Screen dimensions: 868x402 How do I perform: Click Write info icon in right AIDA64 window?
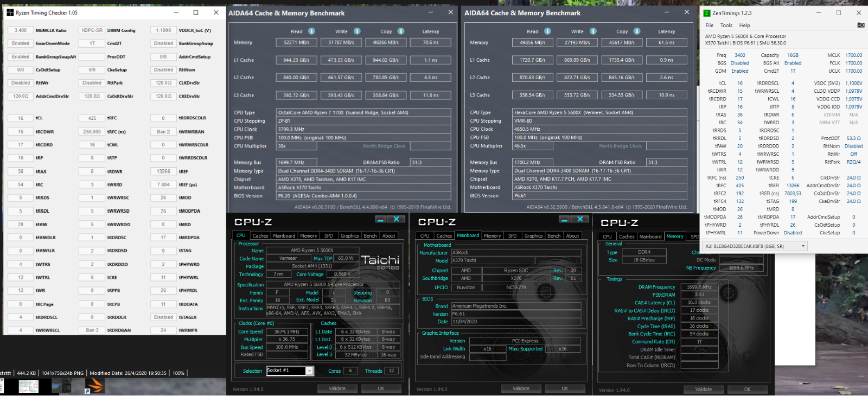(593, 31)
